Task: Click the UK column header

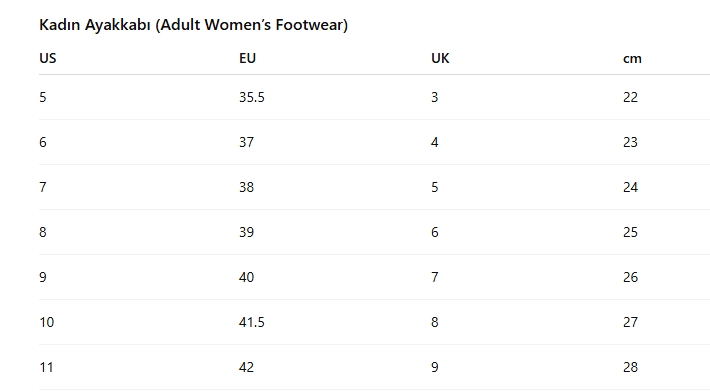Action: coord(440,58)
